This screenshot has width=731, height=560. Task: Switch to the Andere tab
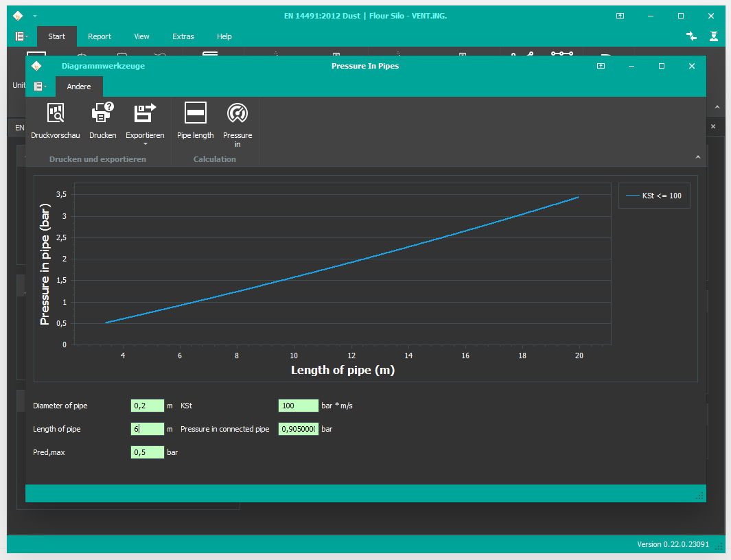point(79,87)
